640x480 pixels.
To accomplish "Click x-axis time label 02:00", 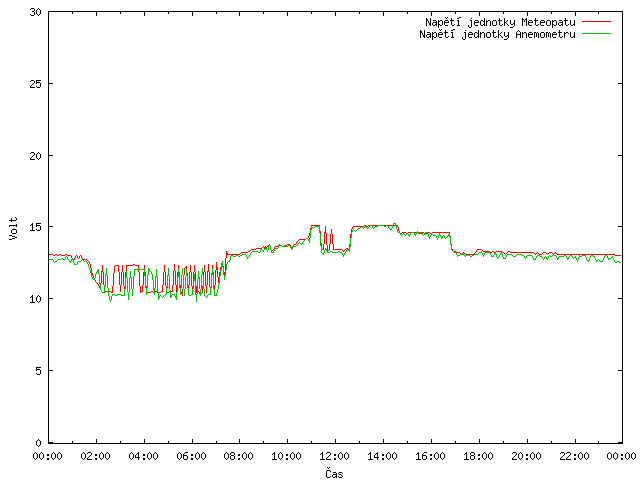I will [96, 456].
